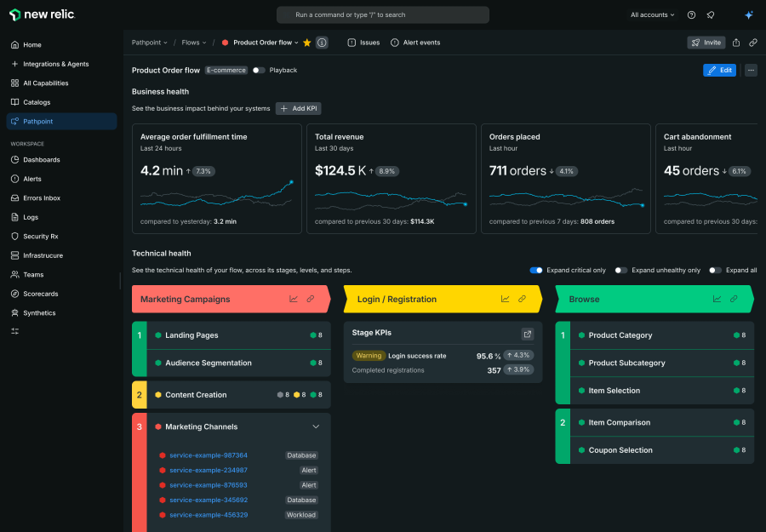
Task: Open the All accounts dropdown
Action: [652, 14]
